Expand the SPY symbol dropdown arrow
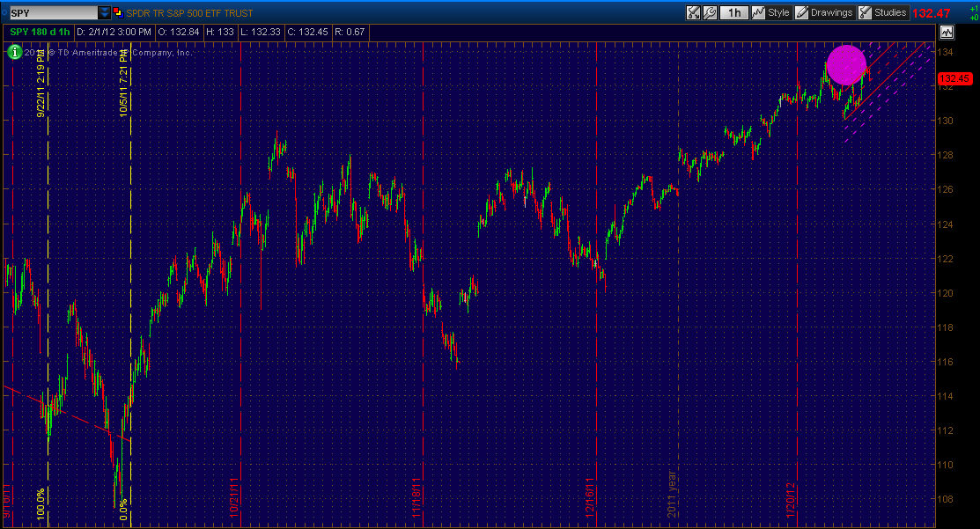980x529 pixels. point(105,12)
